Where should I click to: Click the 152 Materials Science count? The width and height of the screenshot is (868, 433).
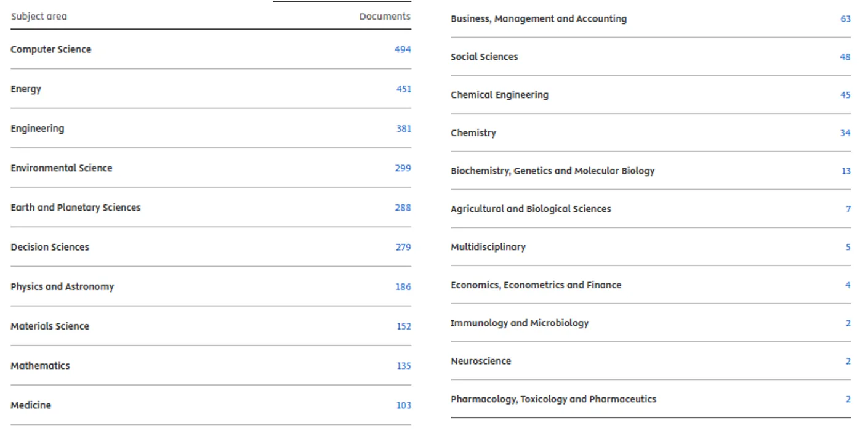(x=403, y=326)
